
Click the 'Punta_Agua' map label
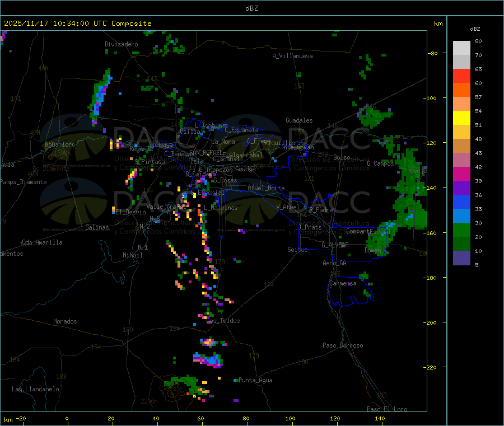255,380
